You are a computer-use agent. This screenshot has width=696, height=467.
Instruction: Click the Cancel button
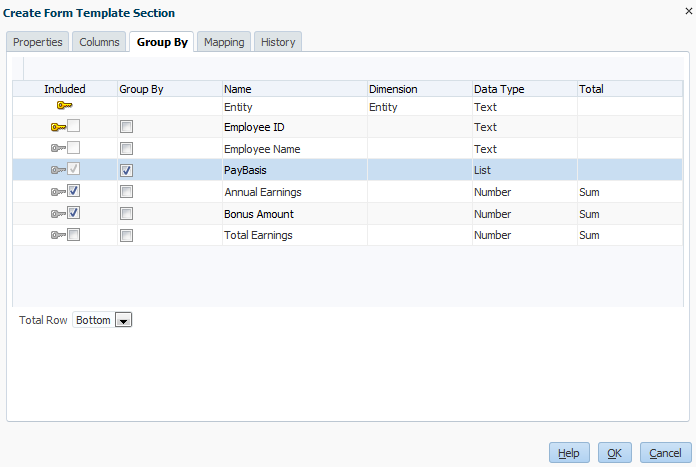(x=666, y=453)
